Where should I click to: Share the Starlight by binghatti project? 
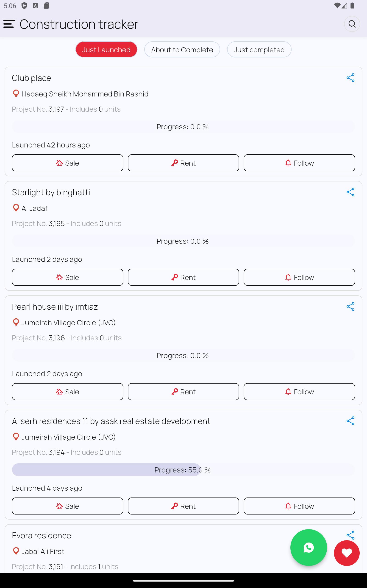pos(350,192)
